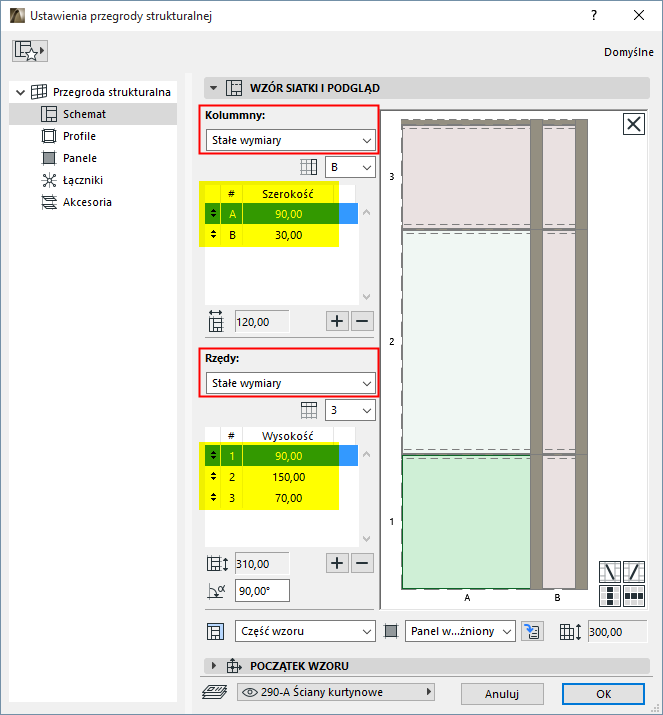Open the Rzędy Stałe wymiary dropdown

pos(290,383)
